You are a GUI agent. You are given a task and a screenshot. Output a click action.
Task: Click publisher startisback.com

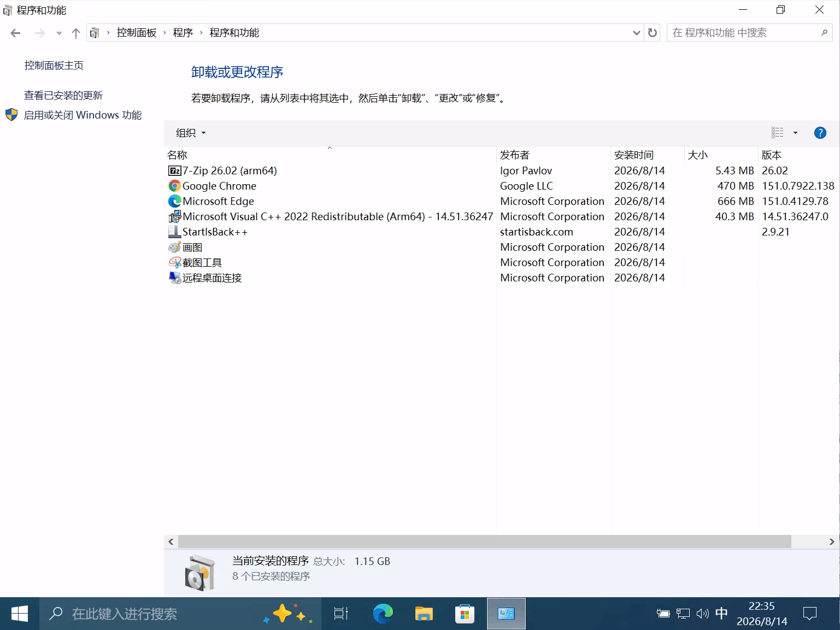coord(537,232)
